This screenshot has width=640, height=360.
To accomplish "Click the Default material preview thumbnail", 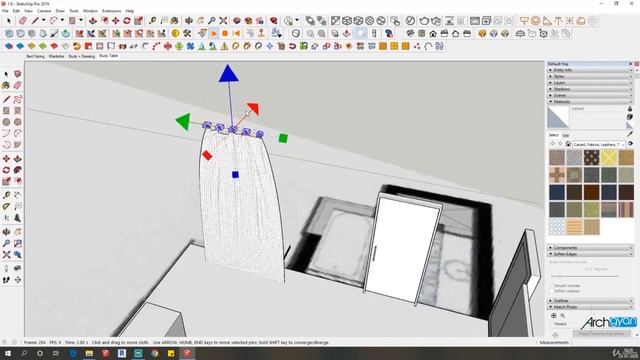I will [x=558, y=117].
